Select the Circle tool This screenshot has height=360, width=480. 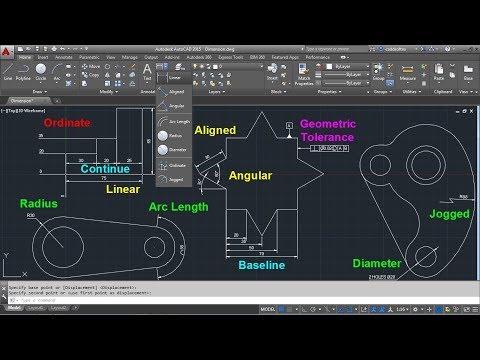click(41, 72)
